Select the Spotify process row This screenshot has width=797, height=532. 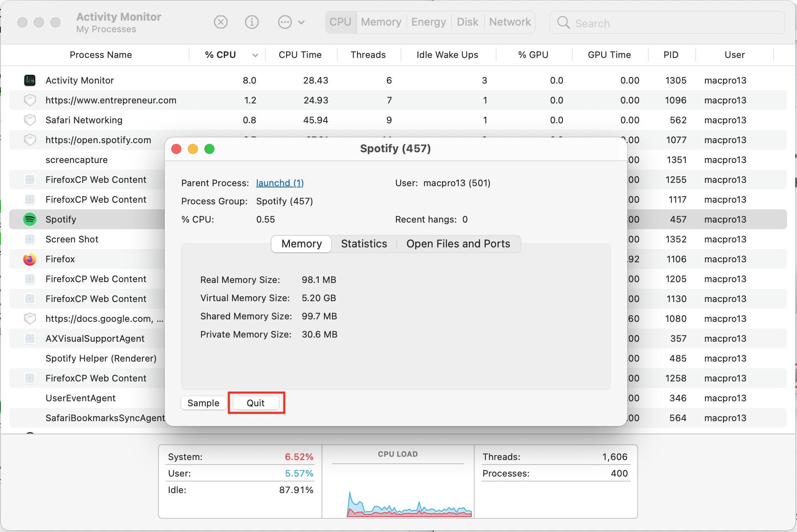(87, 219)
